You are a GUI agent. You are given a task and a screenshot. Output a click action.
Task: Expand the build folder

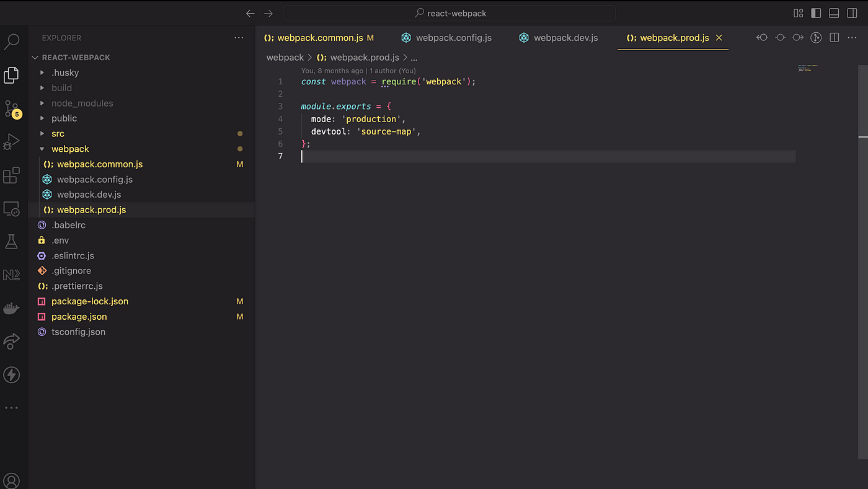coord(141,88)
